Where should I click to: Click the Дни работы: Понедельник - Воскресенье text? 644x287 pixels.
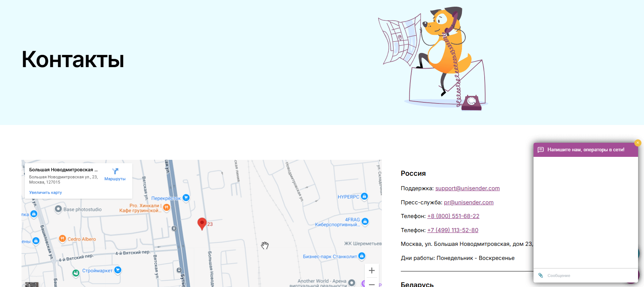tap(458, 258)
